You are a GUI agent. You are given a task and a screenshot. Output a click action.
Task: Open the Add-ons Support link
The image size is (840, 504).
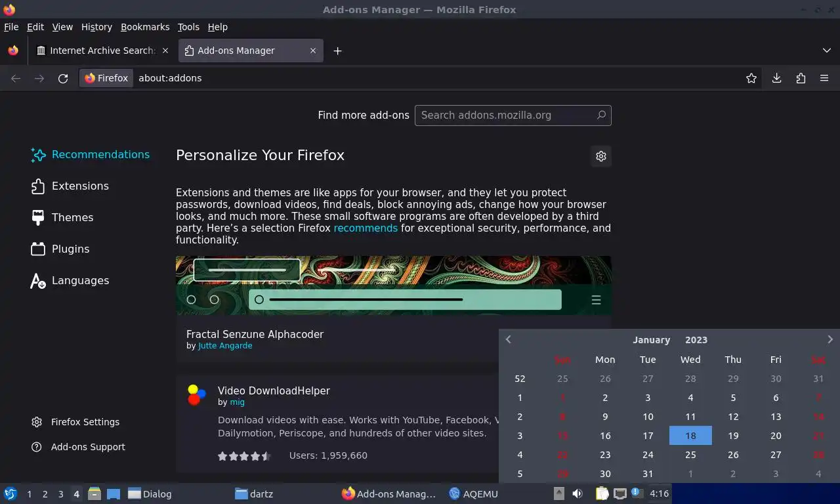[78, 447]
